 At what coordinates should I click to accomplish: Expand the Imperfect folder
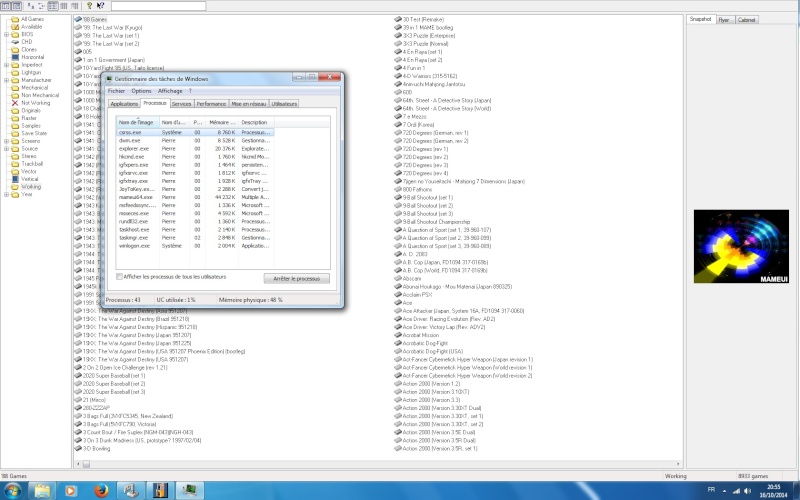[6, 65]
